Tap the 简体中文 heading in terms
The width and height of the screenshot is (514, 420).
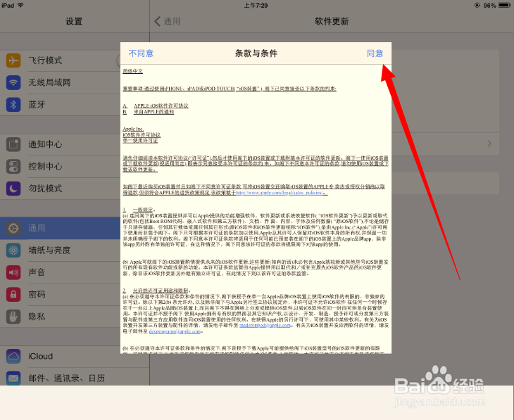(133, 71)
